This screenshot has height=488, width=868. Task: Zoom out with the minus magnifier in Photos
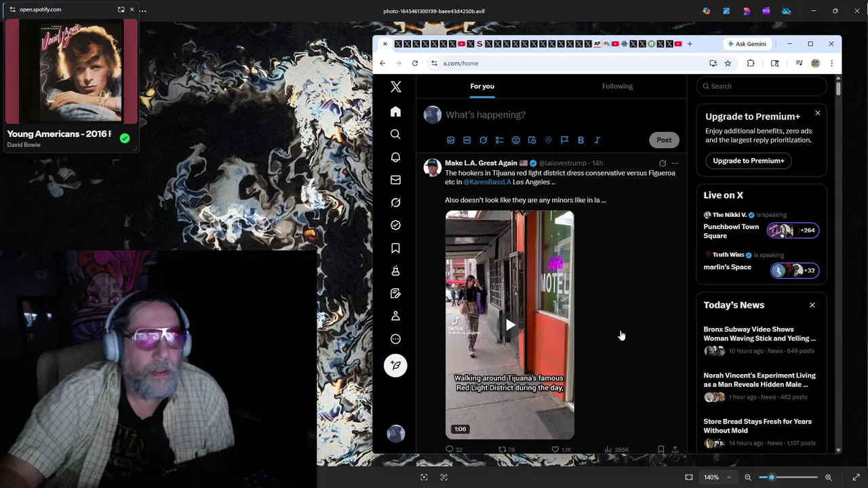tap(748, 477)
